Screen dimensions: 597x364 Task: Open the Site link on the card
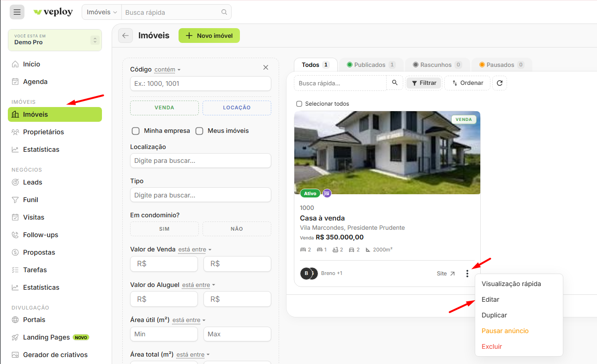click(x=446, y=274)
